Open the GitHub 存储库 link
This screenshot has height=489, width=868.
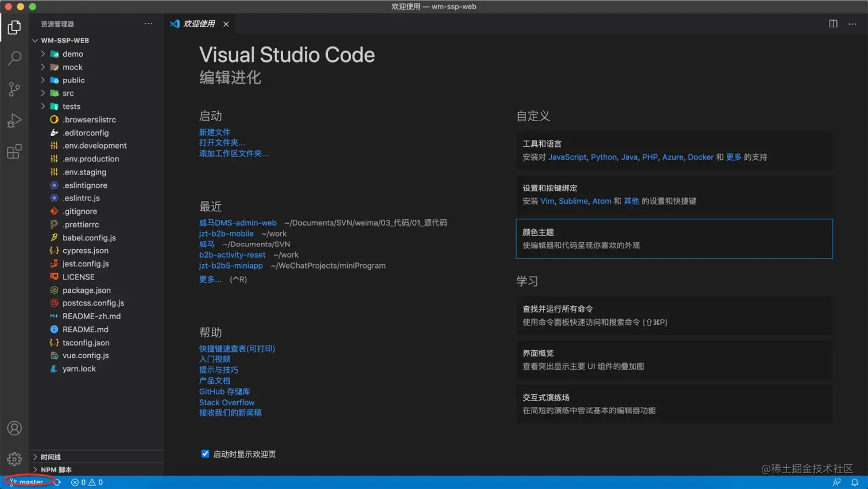[224, 391]
